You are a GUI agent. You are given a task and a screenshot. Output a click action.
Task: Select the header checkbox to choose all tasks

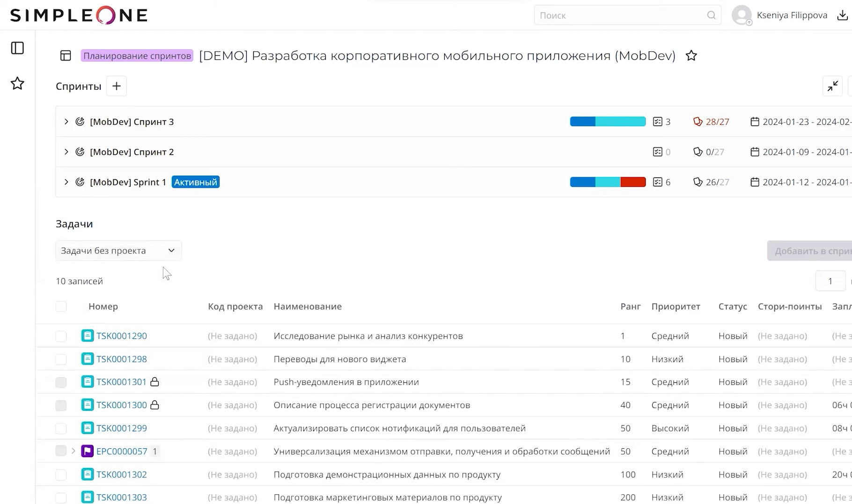pos(61,307)
